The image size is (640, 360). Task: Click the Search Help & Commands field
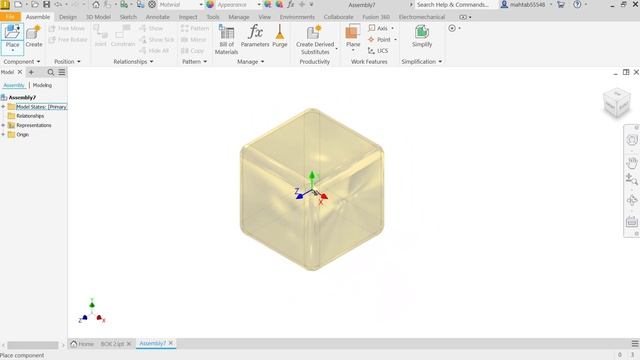(456, 4)
